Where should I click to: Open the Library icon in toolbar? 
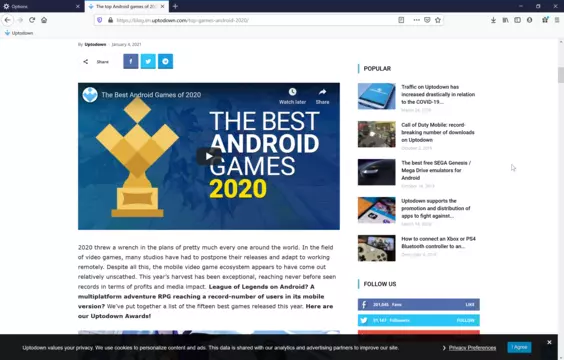click(x=505, y=20)
